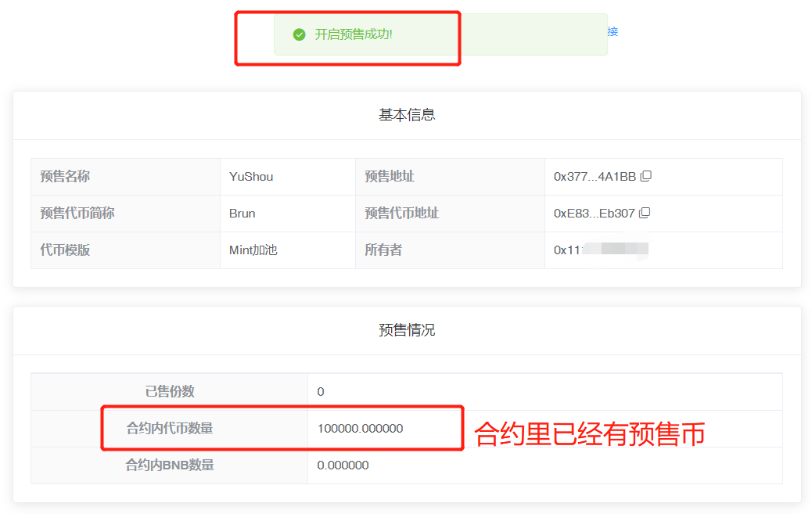Click the '开启预售成功!' notification message
Viewport: 812px width, 514px height.
pos(354,34)
